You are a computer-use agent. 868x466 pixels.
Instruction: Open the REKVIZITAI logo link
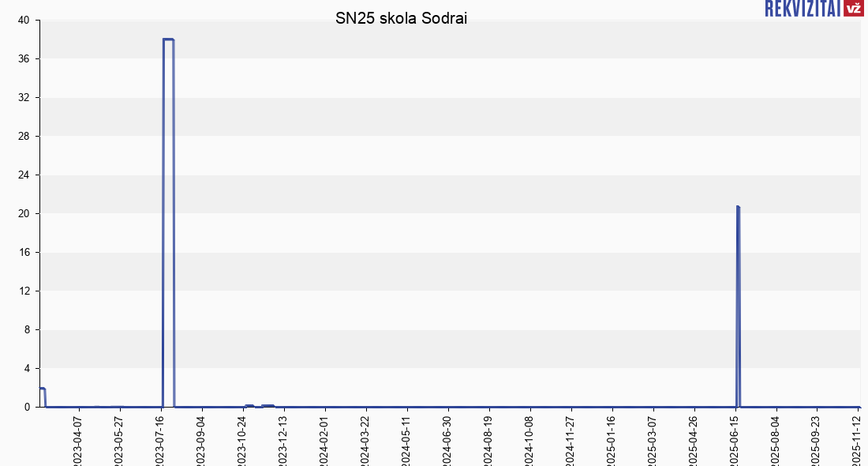point(802,9)
